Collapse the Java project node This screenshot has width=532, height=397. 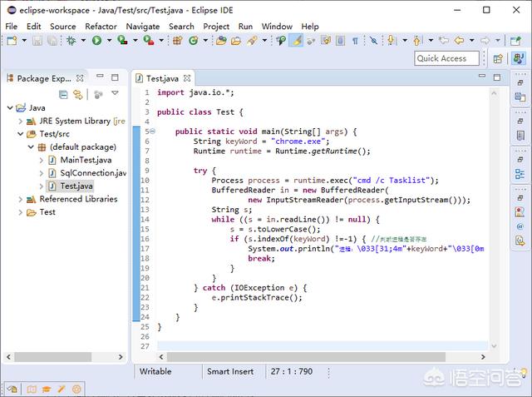(x=10, y=108)
